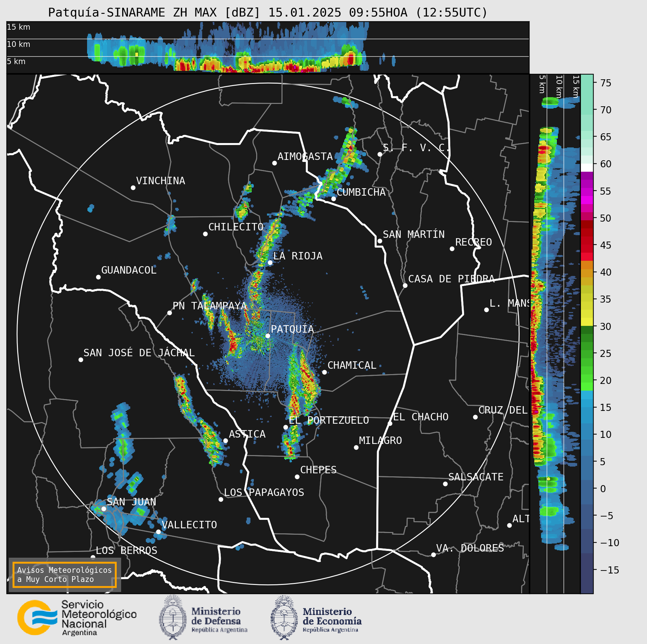
Task: Click the 5 km label in right cross-section
Action: coord(542,84)
